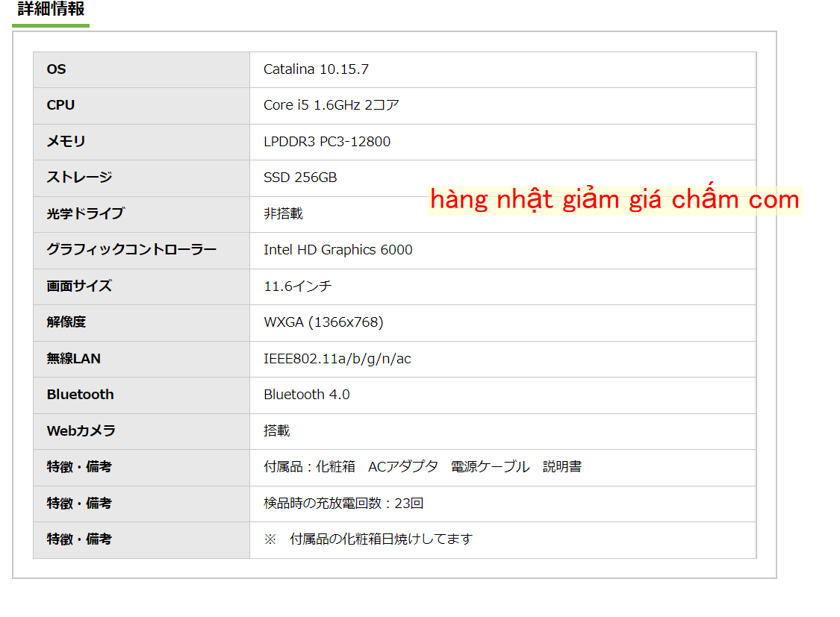The image size is (840, 617).
Task: Select 付属品：化粧箱 ACアダプタ accessories text
Action: tap(423, 467)
